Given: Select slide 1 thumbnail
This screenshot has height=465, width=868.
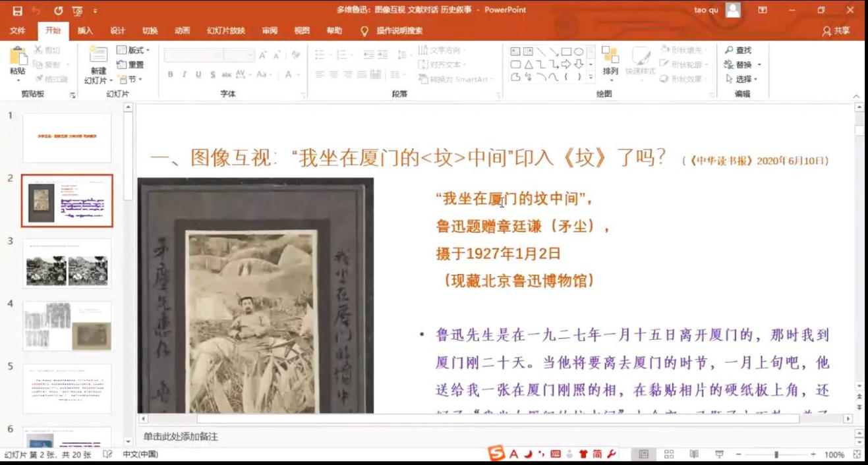Looking at the screenshot, I should click(x=67, y=138).
